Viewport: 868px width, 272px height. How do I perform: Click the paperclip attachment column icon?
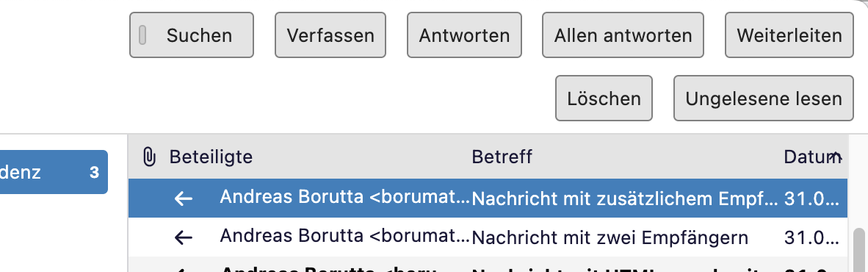[148, 157]
